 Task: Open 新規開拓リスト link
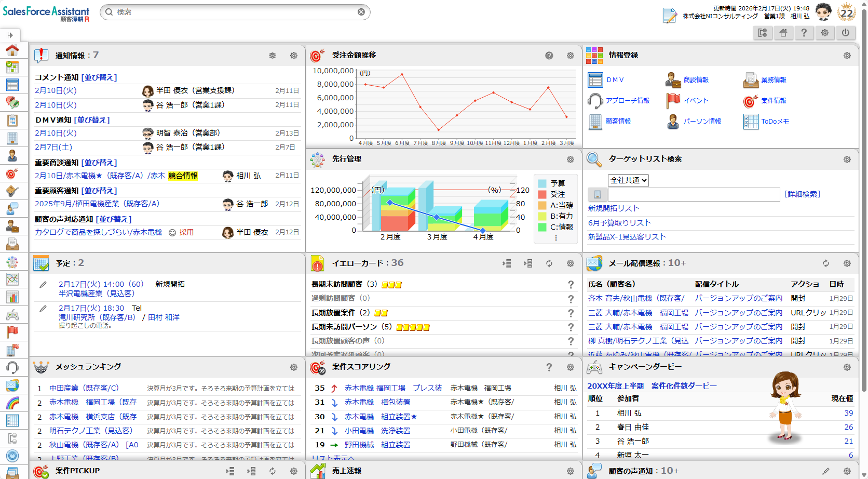pos(614,208)
